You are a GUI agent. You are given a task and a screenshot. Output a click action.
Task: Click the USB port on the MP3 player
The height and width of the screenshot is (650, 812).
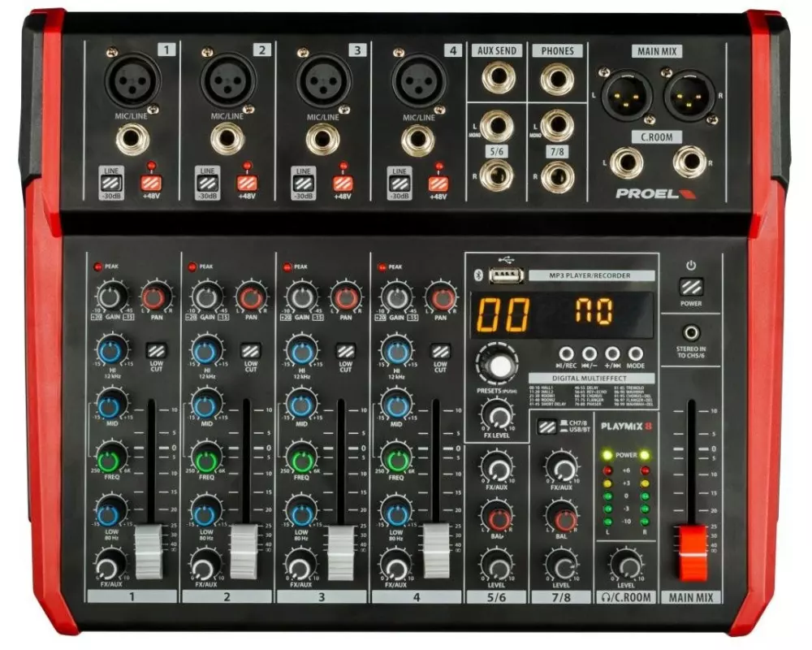coord(506,275)
